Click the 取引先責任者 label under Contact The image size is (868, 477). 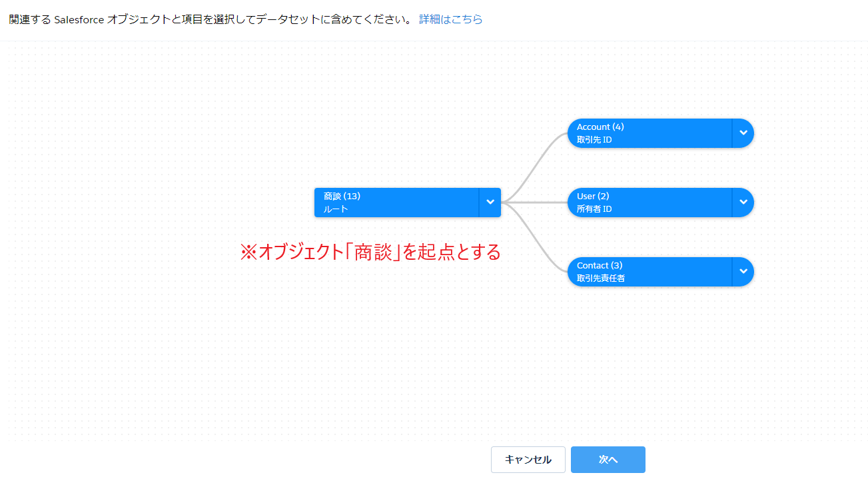(601, 278)
